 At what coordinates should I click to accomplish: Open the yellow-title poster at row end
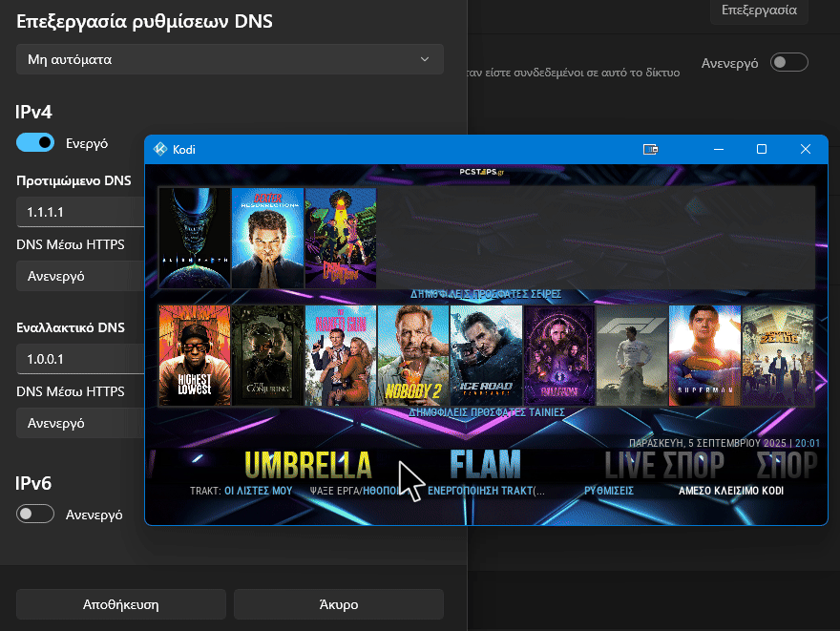[x=777, y=356]
